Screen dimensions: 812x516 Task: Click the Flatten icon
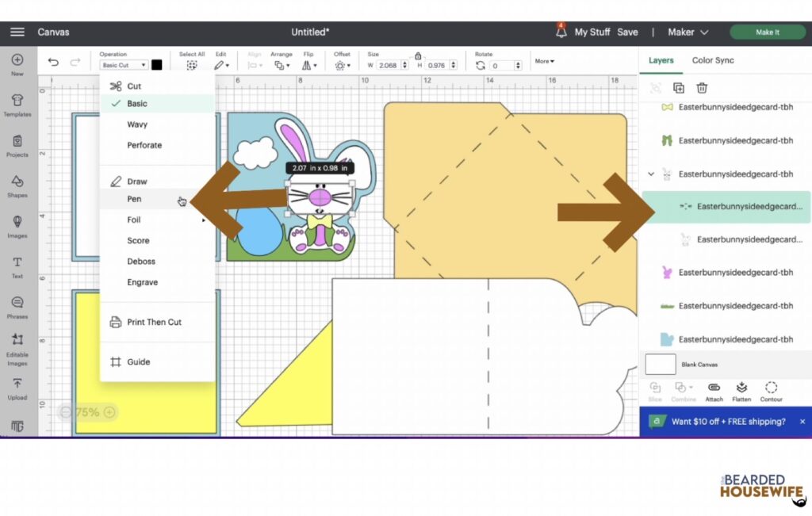741,388
